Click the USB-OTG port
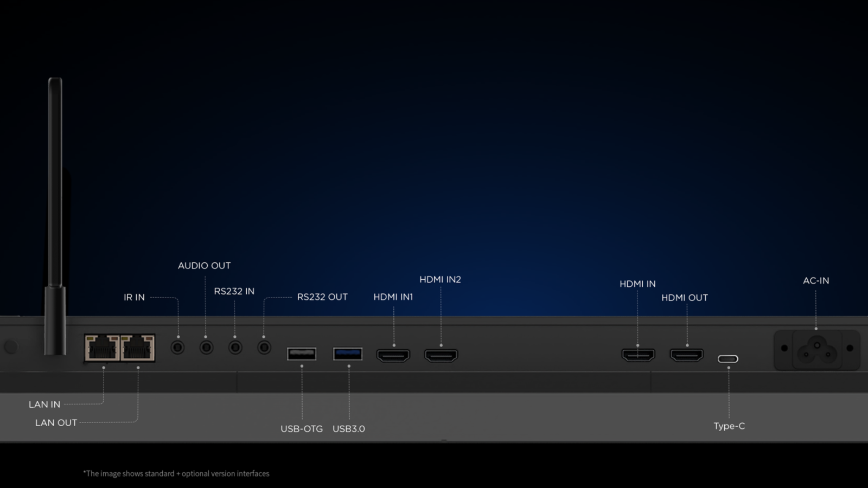The image size is (868, 488). coord(302,354)
